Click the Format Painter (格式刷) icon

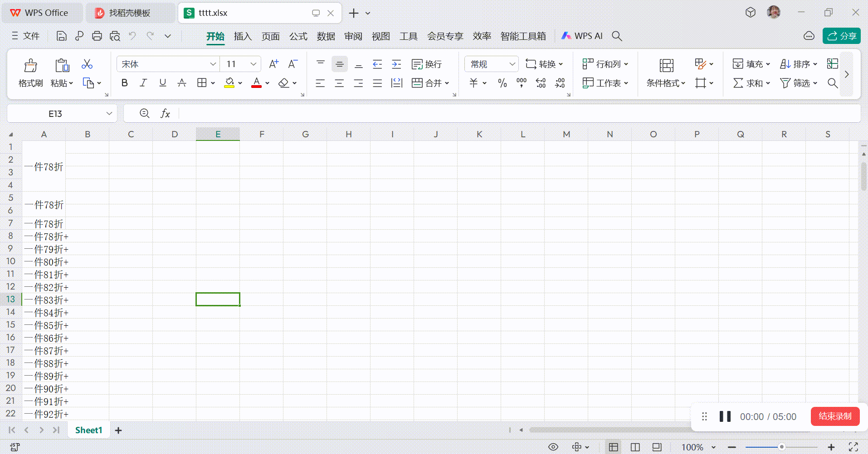pyautogui.click(x=30, y=66)
